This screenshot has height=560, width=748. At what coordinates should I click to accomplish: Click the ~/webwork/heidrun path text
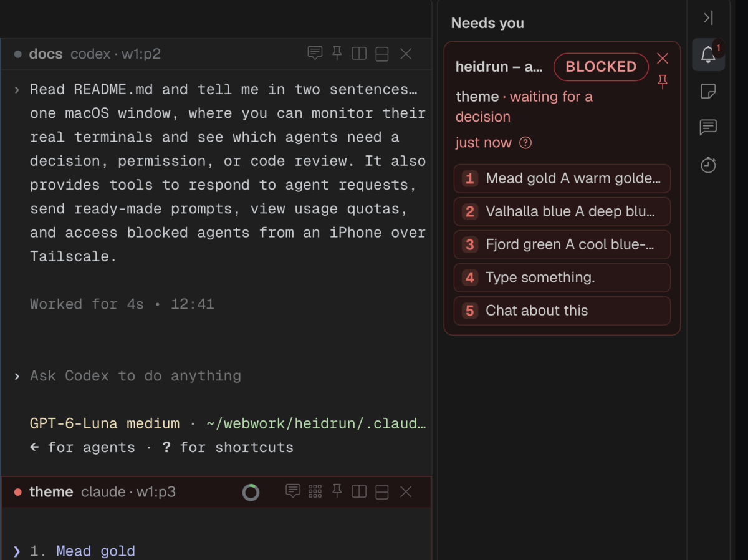click(316, 424)
